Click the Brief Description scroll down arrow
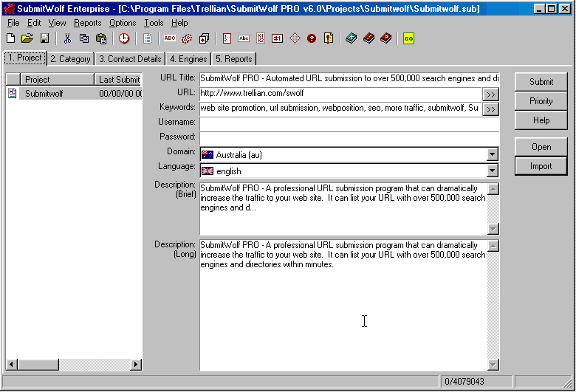Viewport: 576px width, 392px height. pos(493,229)
